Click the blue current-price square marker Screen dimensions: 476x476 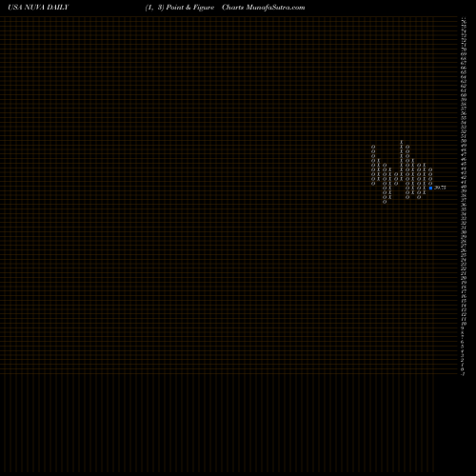(430, 188)
